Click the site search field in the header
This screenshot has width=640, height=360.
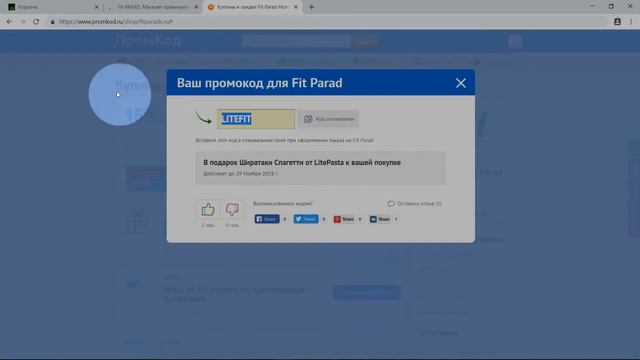pyautogui.click(x=296, y=41)
